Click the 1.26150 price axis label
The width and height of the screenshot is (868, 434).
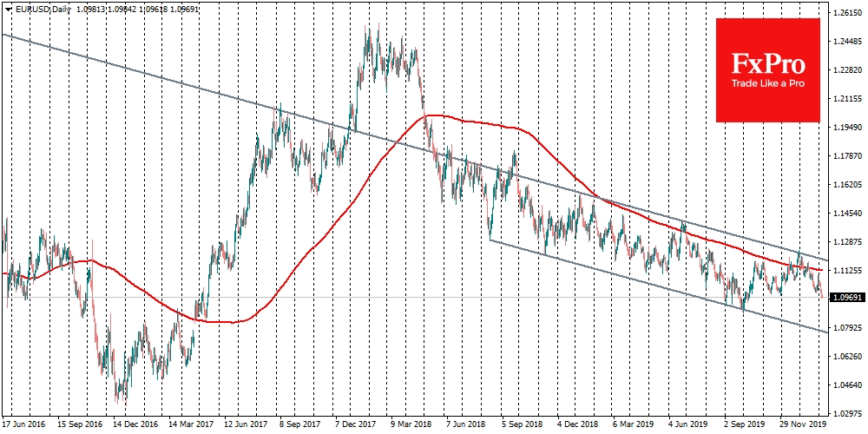point(849,13)
